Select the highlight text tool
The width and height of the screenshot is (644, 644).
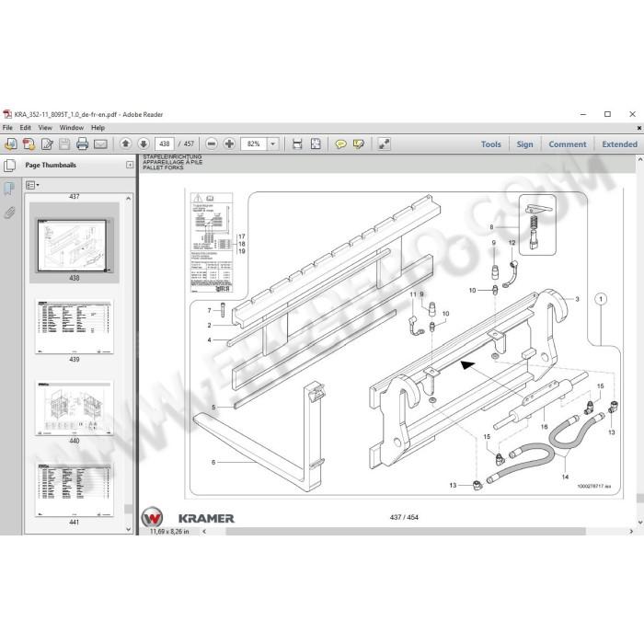(359, 144)
